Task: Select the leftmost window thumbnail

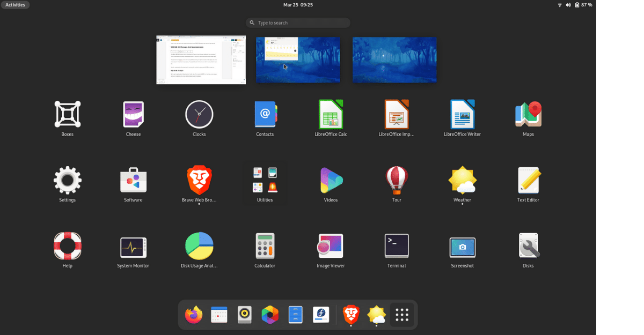Action: pos(201,59)
